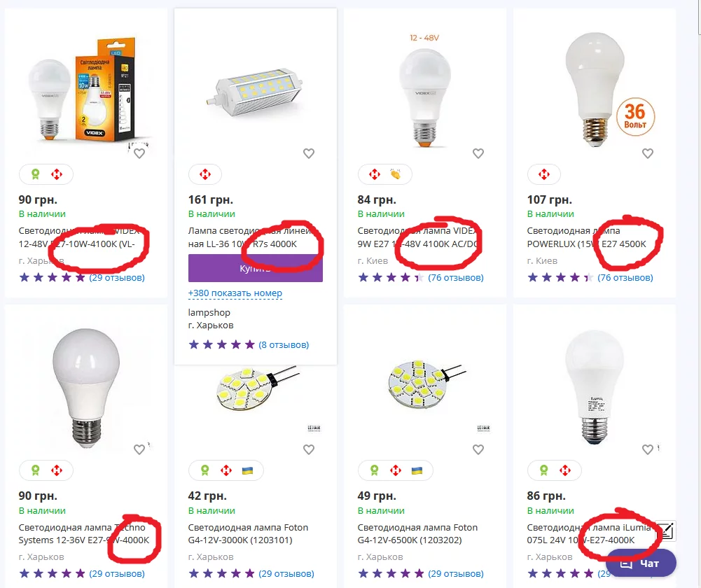This screenshot has width=701, height=588.
Task: Click heart icon on Foton G4-12V-6500K lamp
Action: (x=478, y=450)
